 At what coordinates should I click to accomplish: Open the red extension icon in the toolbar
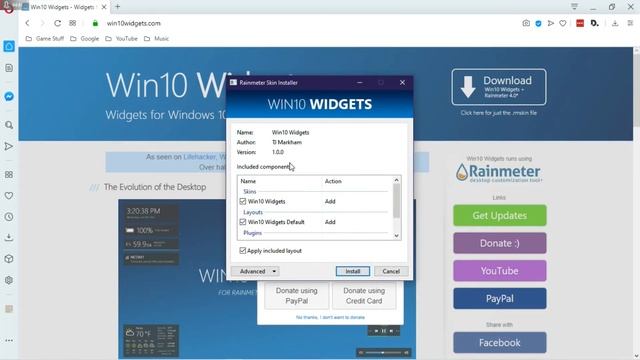[x=580, y=23]
